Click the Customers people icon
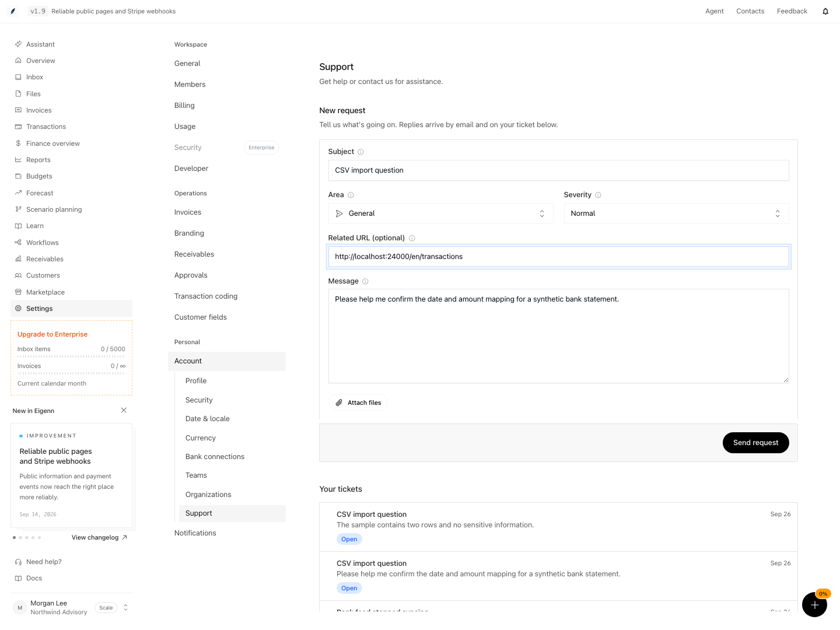 (x=18, y=275)
